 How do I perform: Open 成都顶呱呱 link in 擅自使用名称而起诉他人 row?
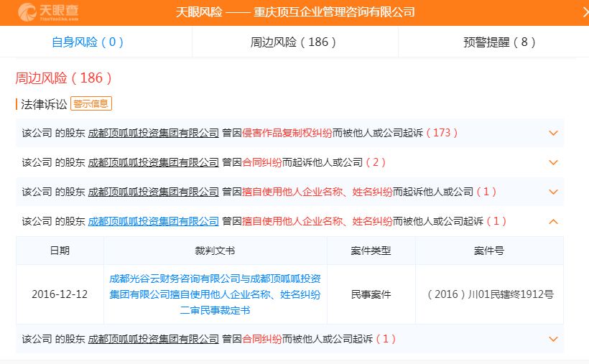(153, 192)
